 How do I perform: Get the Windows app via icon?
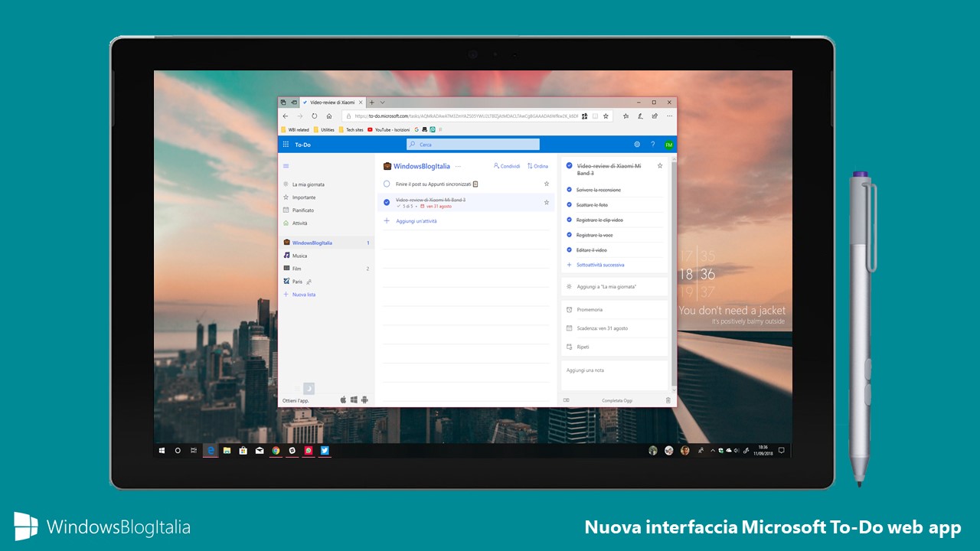(x=354, y=399)
